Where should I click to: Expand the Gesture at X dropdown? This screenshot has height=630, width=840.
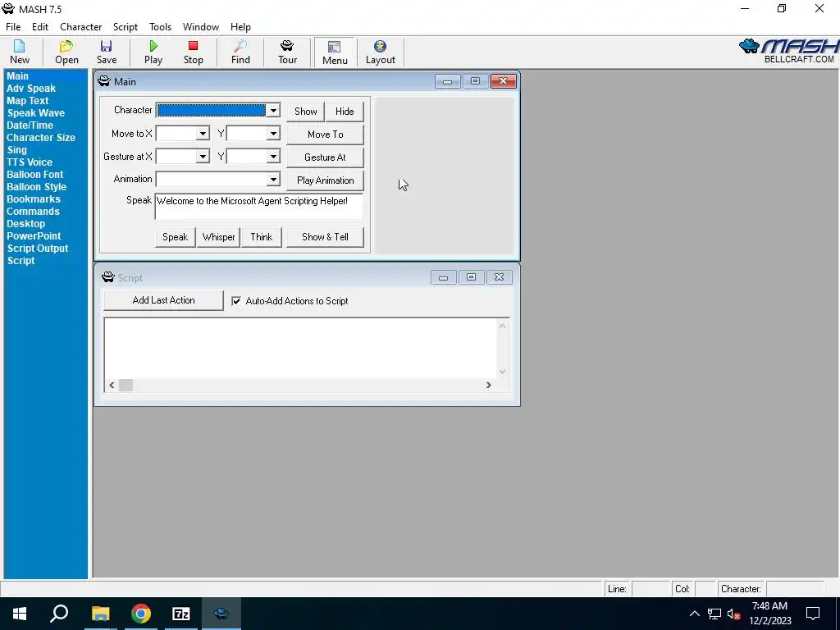tap(203, 157)
